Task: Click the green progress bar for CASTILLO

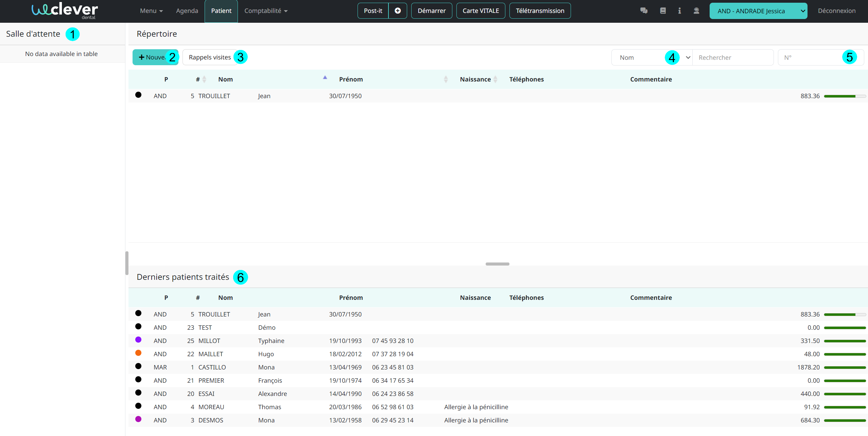Action: (845, 368)
